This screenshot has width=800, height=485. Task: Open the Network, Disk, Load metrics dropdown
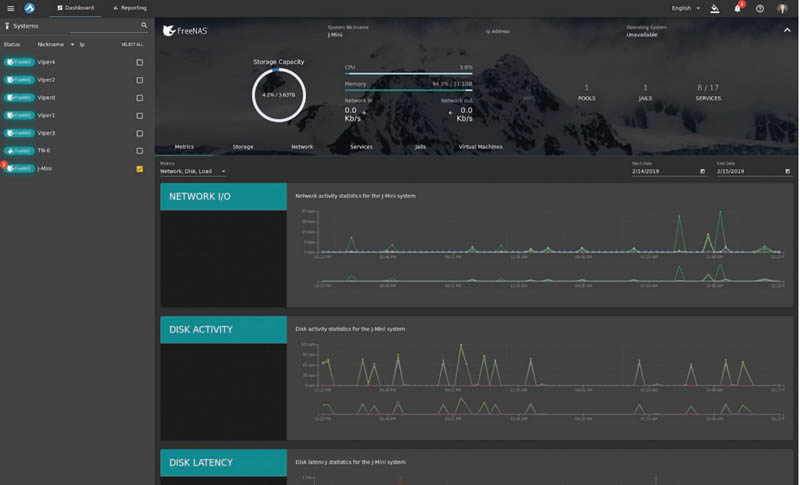click(x=193, y=171)
